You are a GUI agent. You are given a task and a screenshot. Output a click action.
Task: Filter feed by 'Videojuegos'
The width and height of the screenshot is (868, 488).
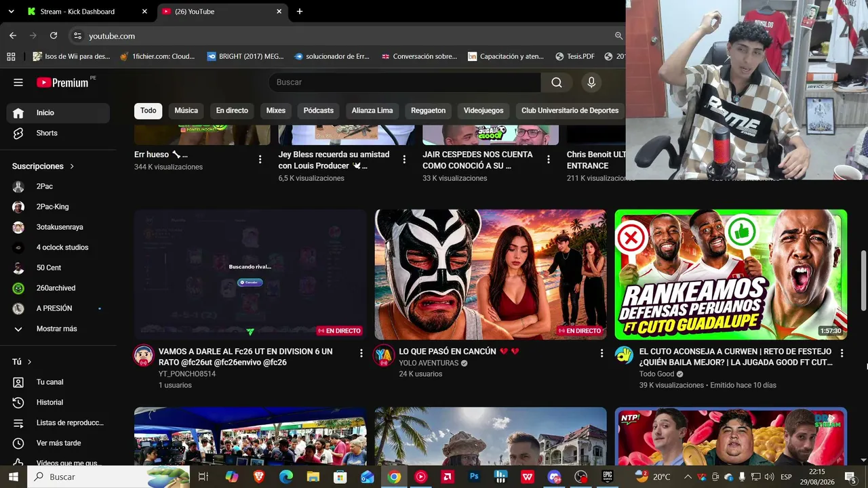coord(484,110)
